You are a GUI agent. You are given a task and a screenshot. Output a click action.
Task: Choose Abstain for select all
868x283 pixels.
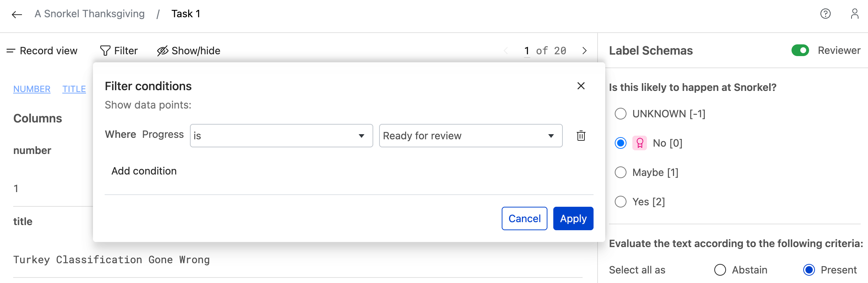[x=720, y=270]
